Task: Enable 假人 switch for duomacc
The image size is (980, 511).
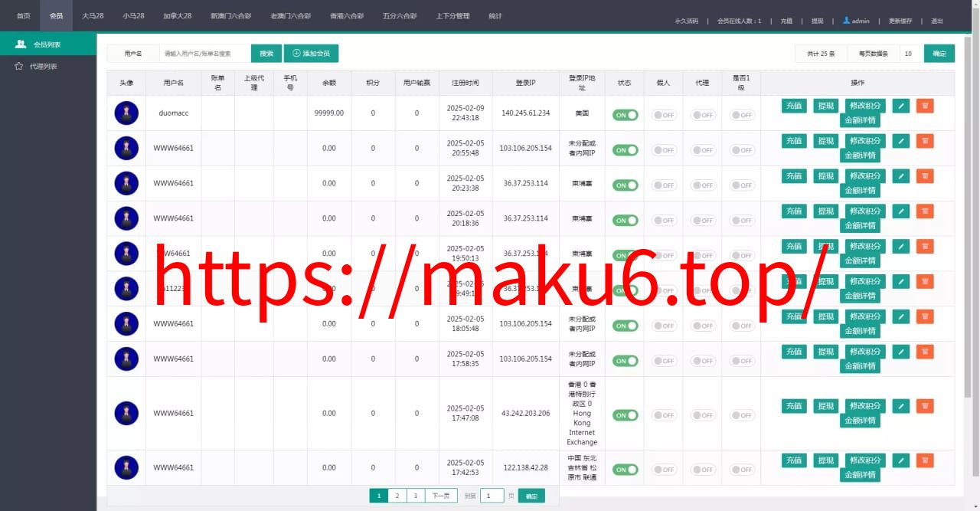Action: pos(664,115)
